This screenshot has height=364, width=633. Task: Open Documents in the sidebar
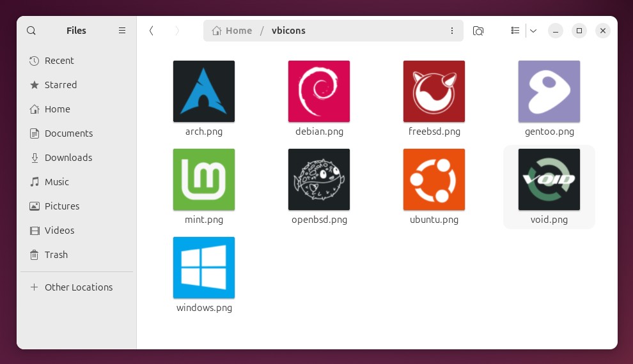(x=77, y=133)
